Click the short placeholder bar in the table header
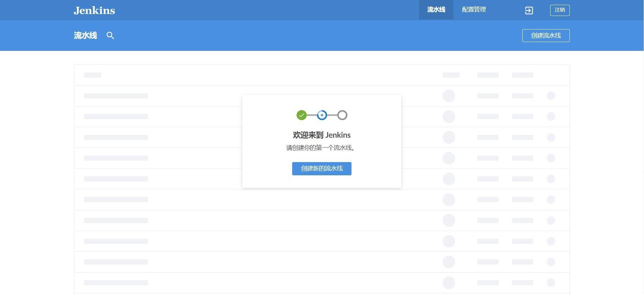Viewport: 644px width, 295px height. pos(93,75)
